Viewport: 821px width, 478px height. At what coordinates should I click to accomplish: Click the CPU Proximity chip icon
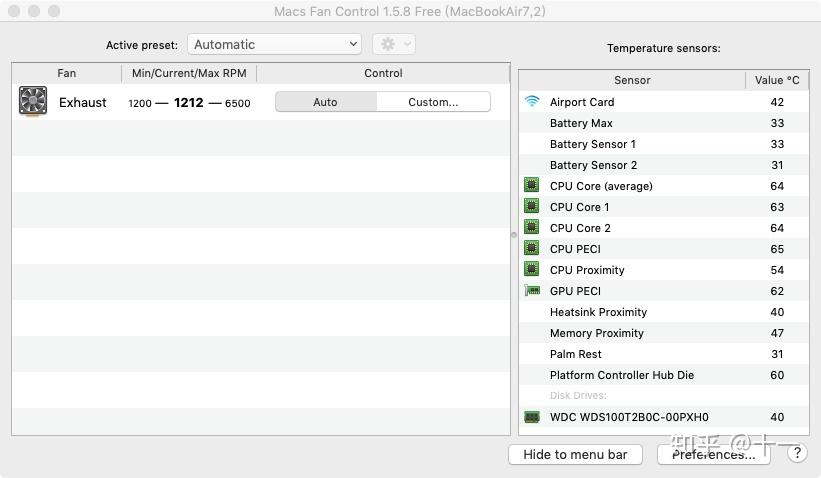tap(532, 270)
